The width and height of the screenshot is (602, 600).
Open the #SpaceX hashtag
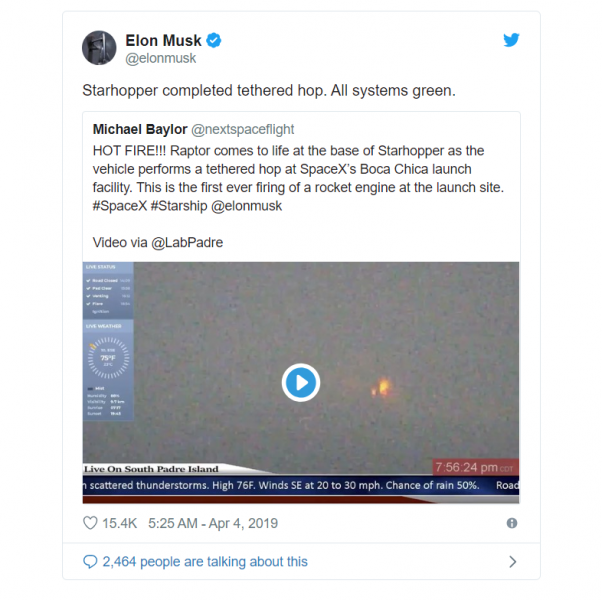(x=120, y=206)
